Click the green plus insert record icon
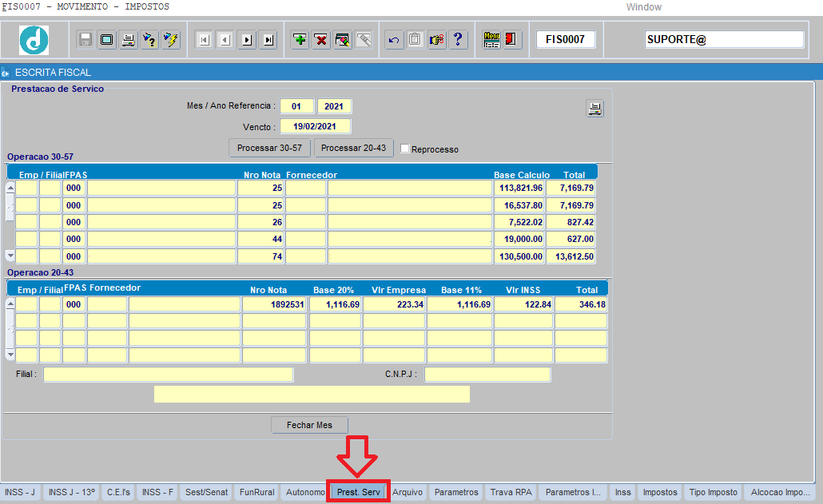 coord(300,39)
